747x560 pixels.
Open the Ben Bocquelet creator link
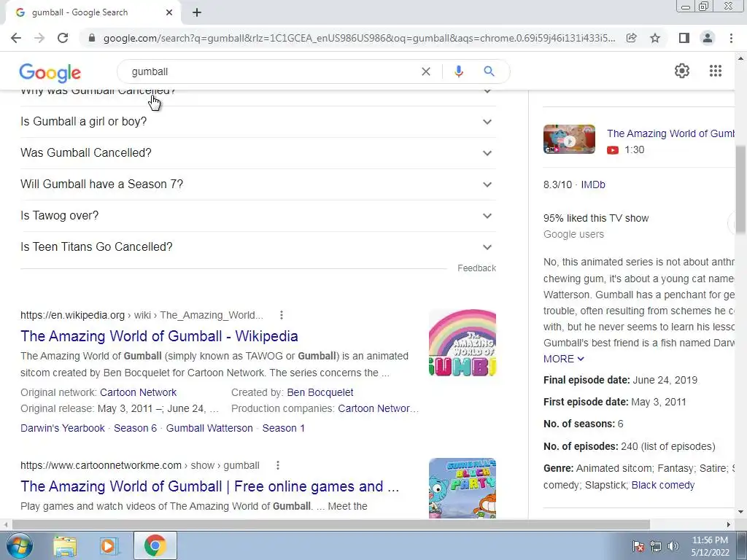320,392
